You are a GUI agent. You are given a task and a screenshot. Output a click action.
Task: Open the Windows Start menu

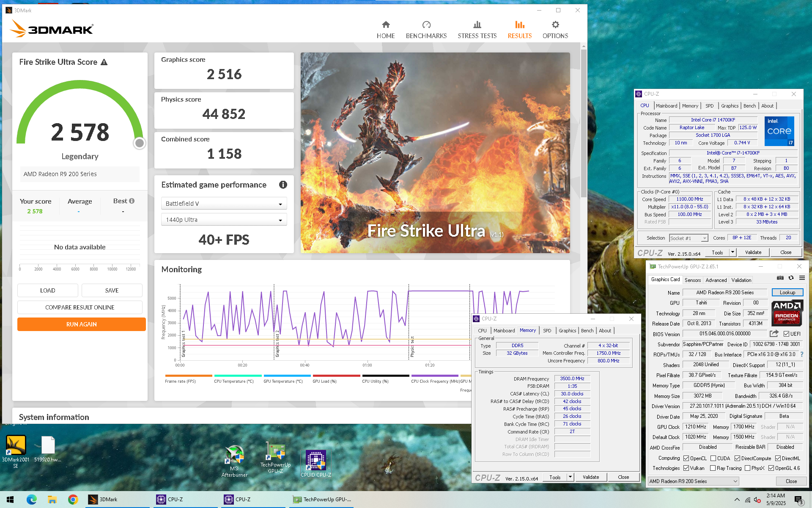pyautogui.click(x=10, y=500)
